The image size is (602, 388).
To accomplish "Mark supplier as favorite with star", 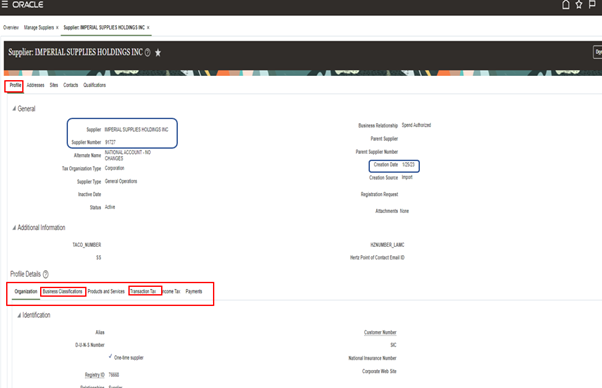I will coord(158,53).
